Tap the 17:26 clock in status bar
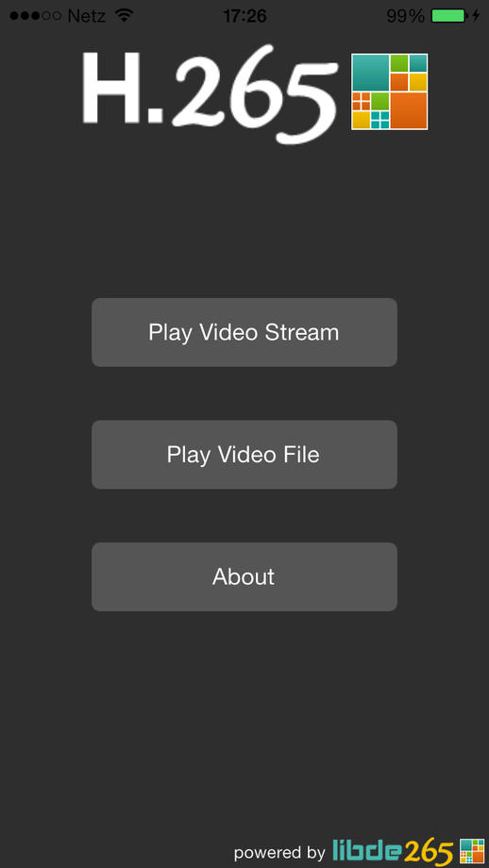Screen dimensions: 489x868 pos(244,16)
